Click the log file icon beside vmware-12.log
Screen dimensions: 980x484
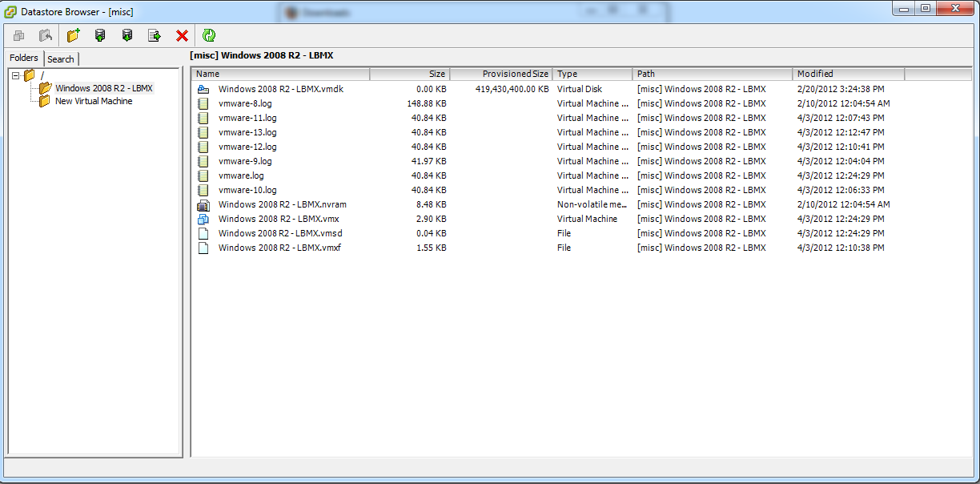(x=203, y=147)
